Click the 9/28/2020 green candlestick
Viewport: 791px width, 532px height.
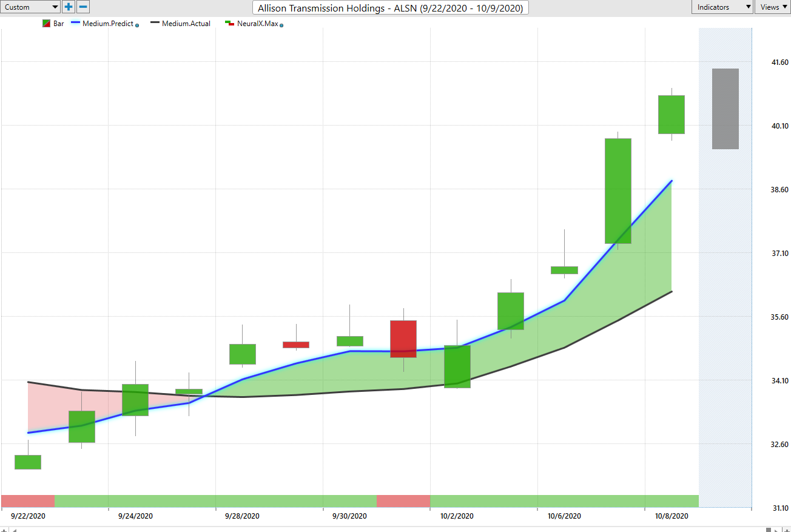tap(243, 354)
